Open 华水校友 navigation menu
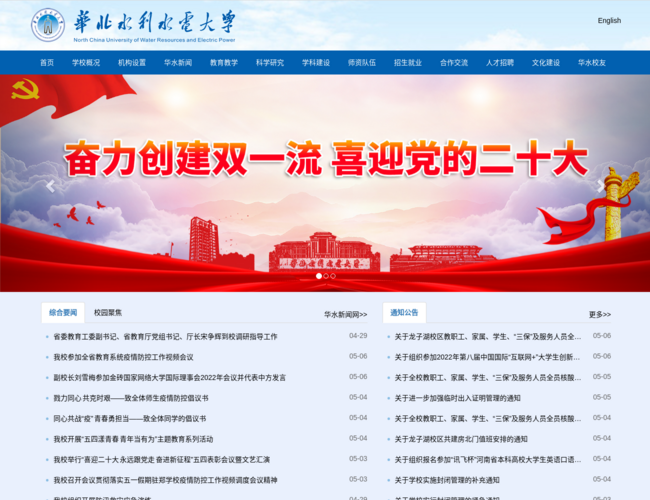This screenshot has width=650, height=500. tap(592, 63)
